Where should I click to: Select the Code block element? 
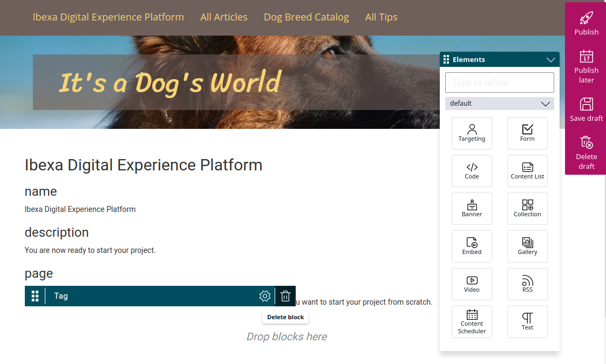click(x=472, y=171)
